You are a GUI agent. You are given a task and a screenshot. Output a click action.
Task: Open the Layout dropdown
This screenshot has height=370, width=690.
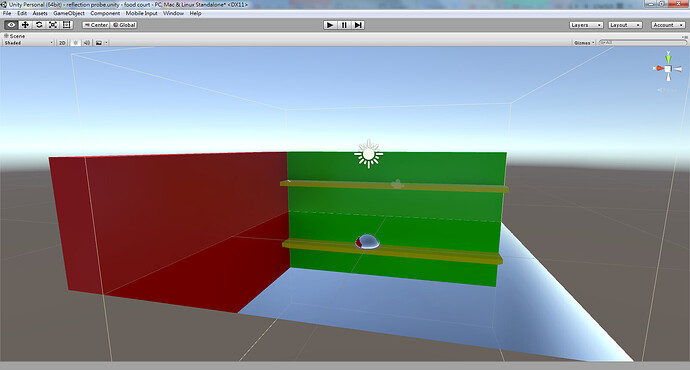point(625,25)
